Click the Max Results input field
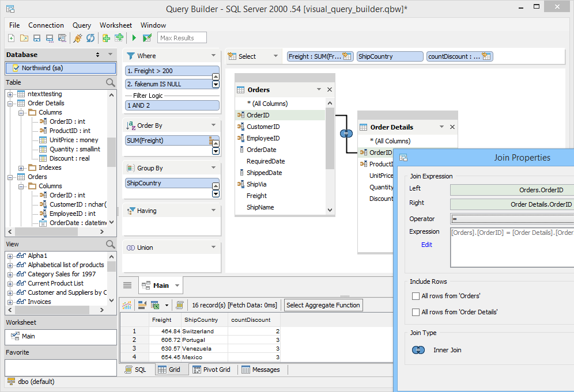 (183, 38)
